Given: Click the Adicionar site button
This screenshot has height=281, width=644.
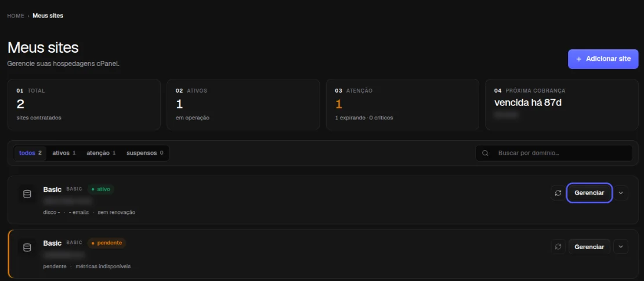Looking at the screenshot, I should coord(603,59).
